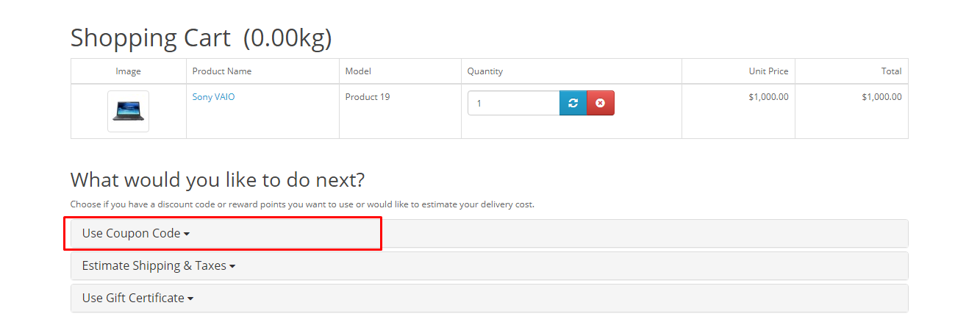Click caret arrow beside Estimate Shipping & Taxes
The image size is (980, 336).
click(x=232, y=266)
